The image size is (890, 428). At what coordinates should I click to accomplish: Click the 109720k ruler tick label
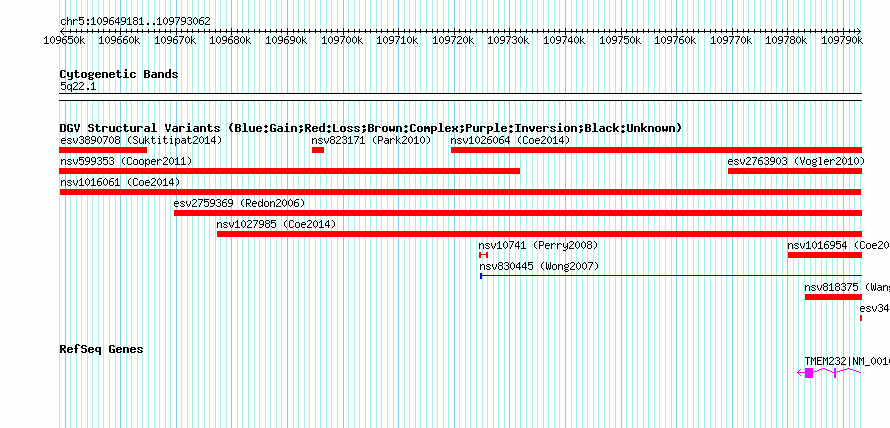coord(454,40)
